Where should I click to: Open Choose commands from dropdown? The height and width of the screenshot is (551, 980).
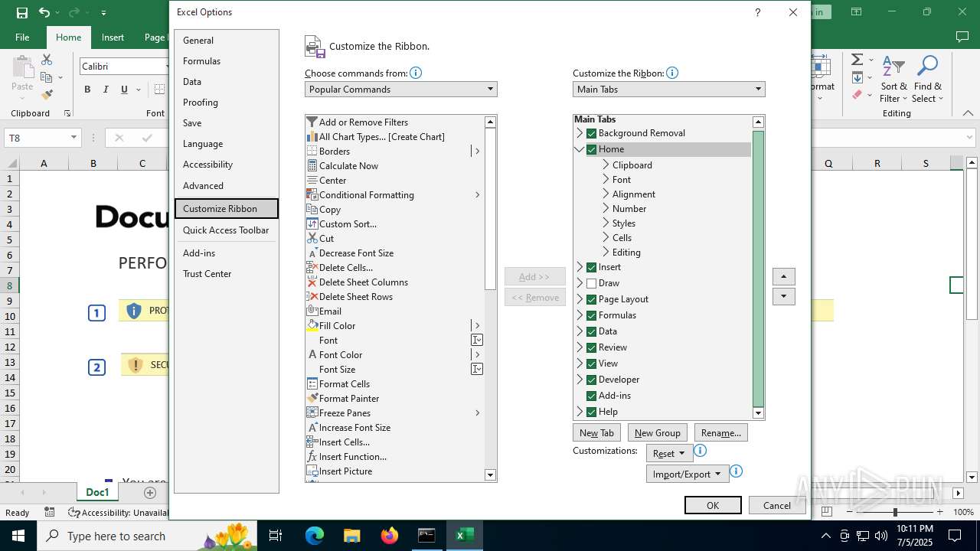point(401,90)
